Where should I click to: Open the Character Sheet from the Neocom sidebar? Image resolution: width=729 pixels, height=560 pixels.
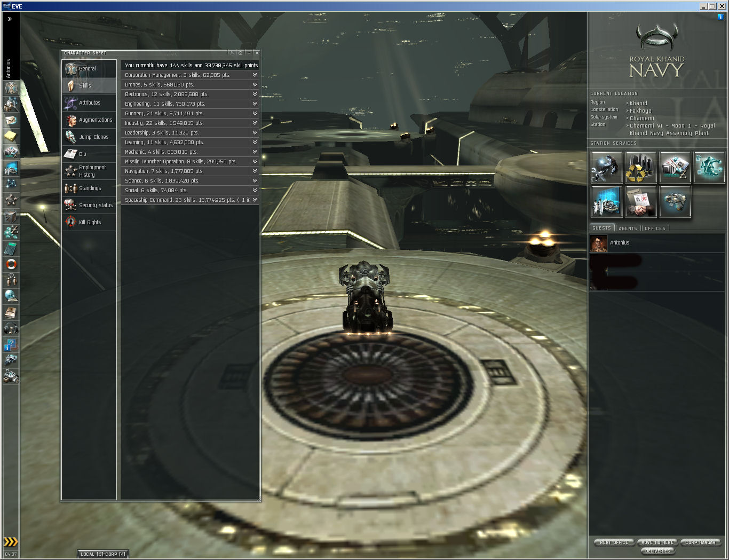11,88
